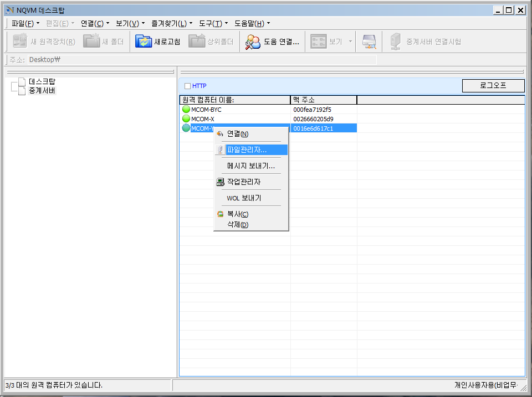Viewport: 532px width, 397px height.
Task: Open the 도움말(H) menu
Action: 252,23
